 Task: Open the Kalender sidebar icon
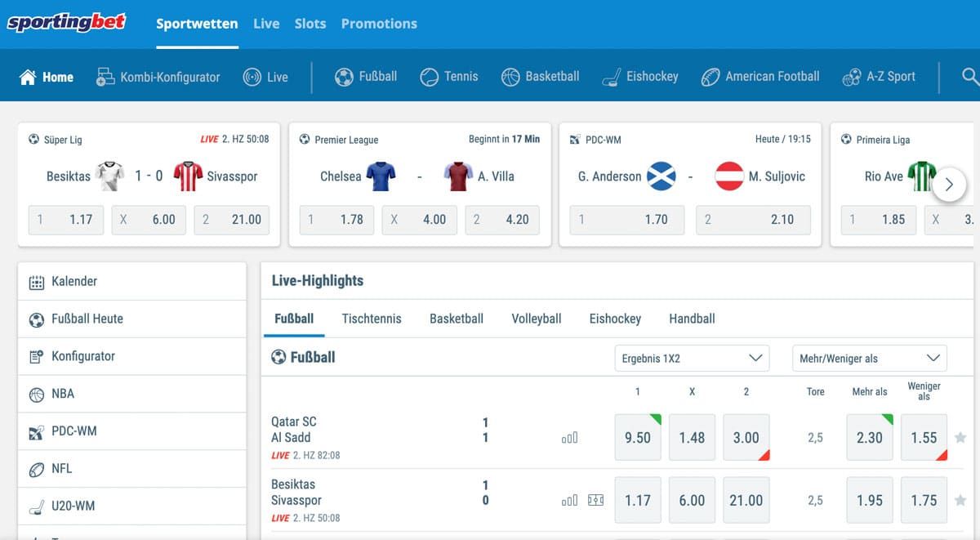pyautogui.click(x=37, y=282)
